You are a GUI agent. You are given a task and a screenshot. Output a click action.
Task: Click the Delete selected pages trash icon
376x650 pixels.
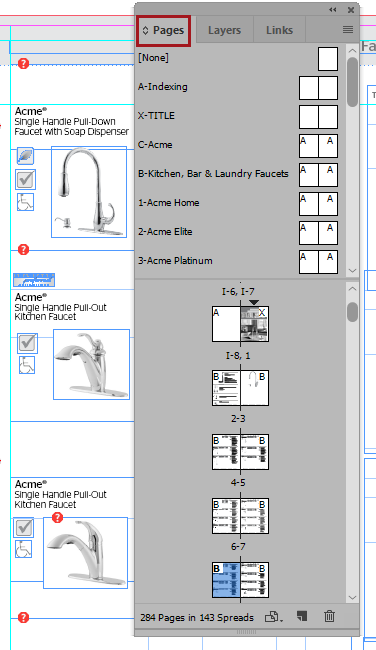point(329,616)
